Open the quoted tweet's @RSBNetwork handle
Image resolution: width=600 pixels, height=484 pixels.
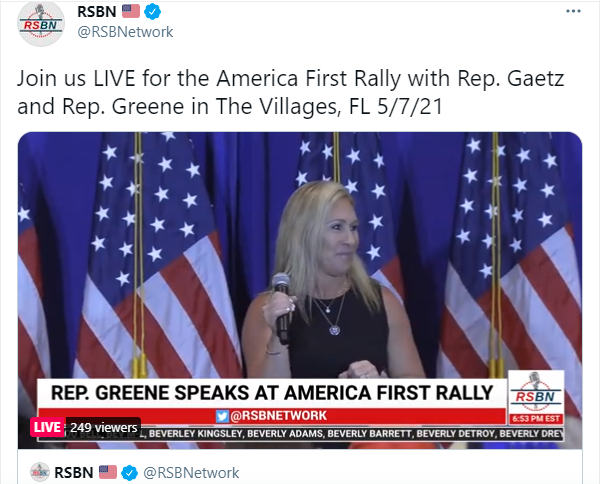coord(191,473)
